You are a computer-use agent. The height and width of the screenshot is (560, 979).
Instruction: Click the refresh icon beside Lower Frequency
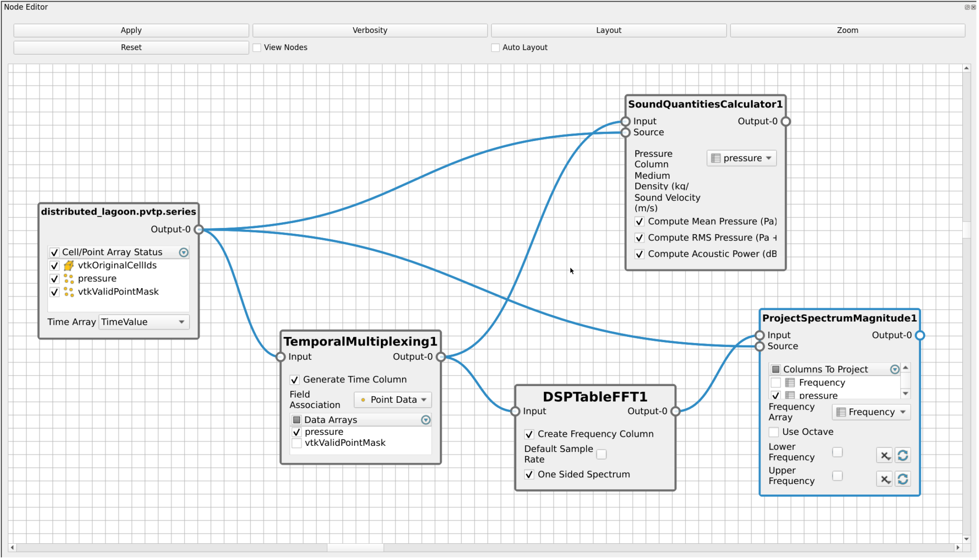pyautogui.click(x=903, y=455)
